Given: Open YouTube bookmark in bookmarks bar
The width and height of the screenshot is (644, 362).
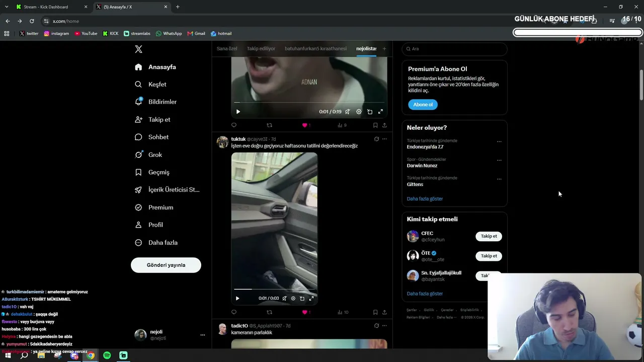Looking at the screenshot, I should click(x=86, y=34).
